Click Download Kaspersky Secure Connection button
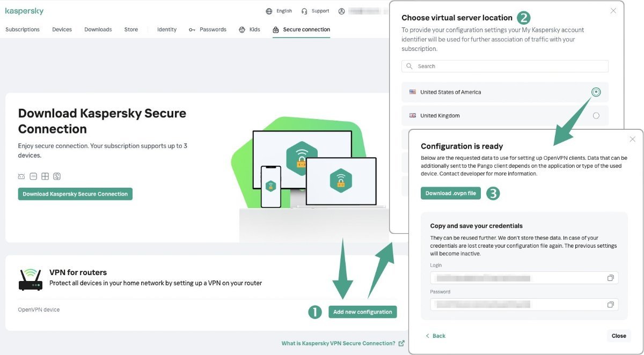This screenshot has height=355, width=644. (75, 194)
